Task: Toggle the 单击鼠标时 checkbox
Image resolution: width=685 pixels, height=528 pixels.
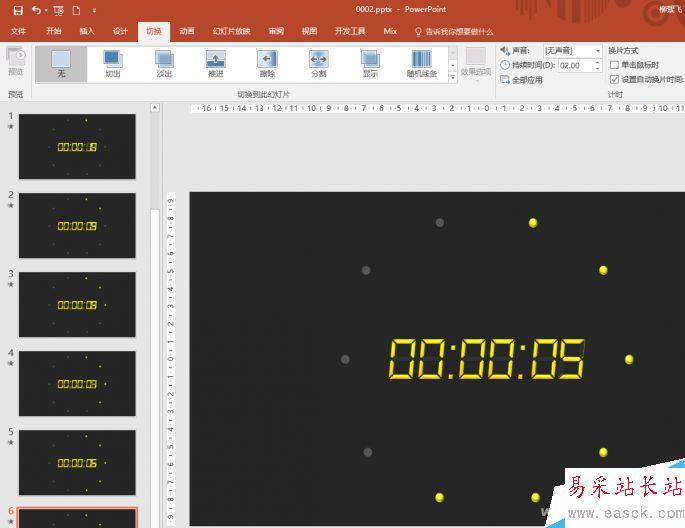Action: (x=614, y=65)
